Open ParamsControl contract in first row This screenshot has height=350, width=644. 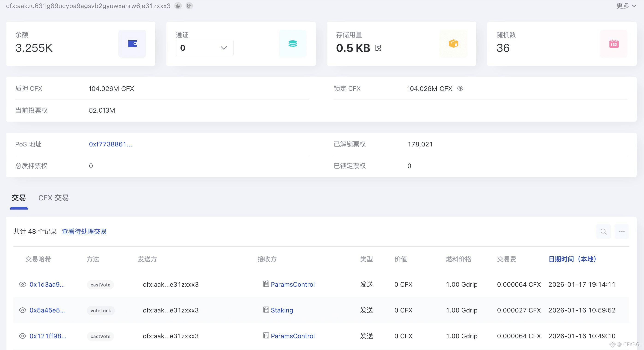(x=292, y=284)
